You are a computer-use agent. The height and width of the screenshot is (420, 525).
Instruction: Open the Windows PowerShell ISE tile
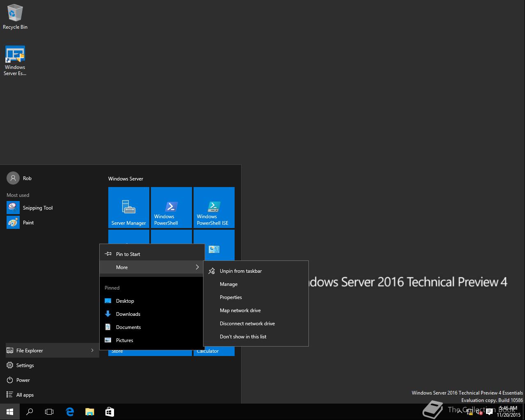tap(214, 208)
